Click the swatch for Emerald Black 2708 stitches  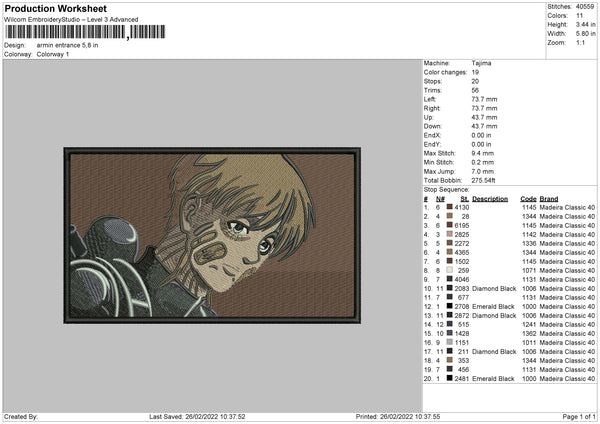(450, 306)
